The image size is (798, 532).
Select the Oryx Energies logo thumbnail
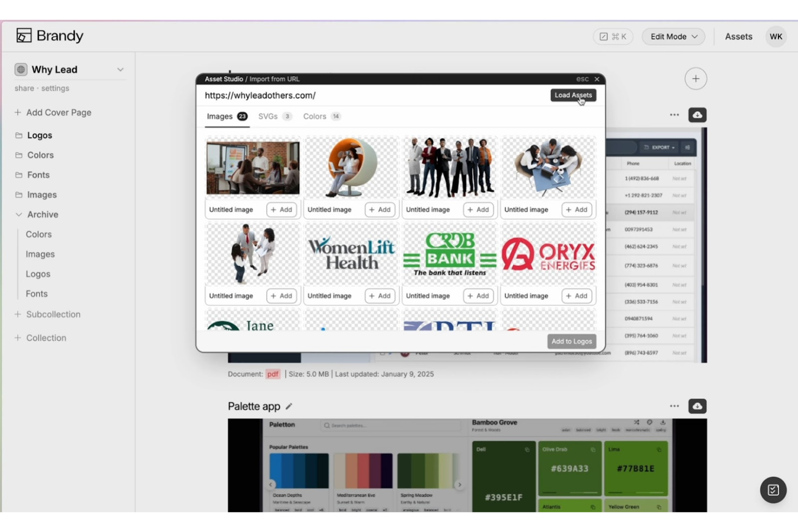(548, 254)
